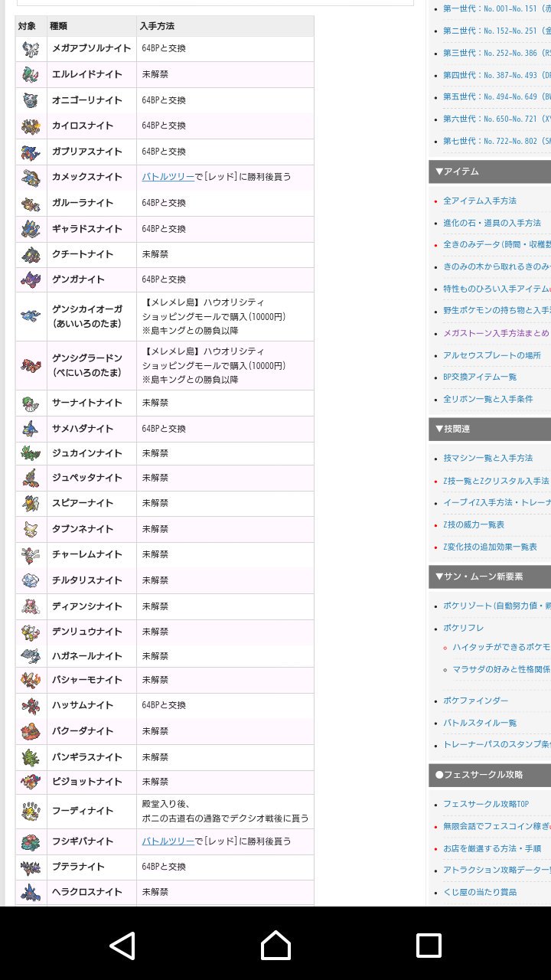551x980 pixels.
Task: Click the スピアーナイト Pokémon sprite
Action: point(31,503)
